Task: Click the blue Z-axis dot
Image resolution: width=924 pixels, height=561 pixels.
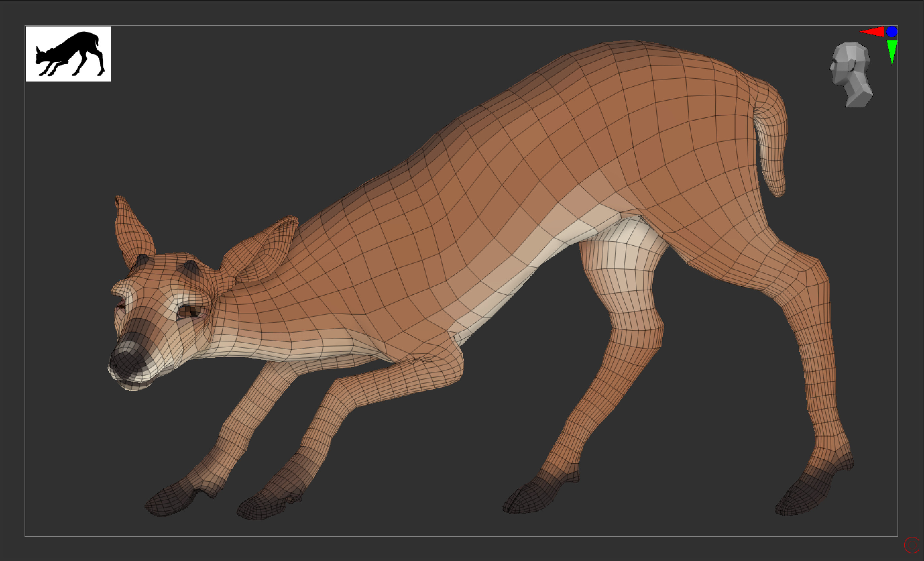Action: coord(892,31)
